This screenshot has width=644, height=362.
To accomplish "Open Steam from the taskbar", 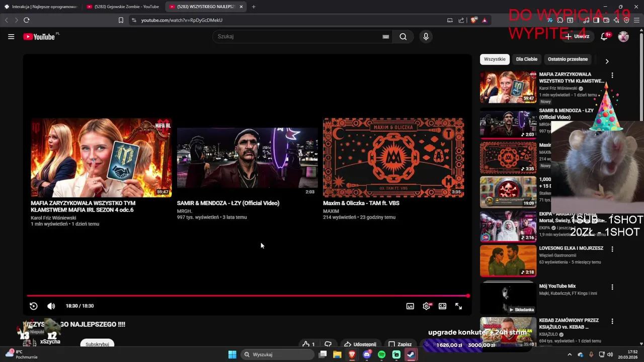I will click(x=411, y=354).
